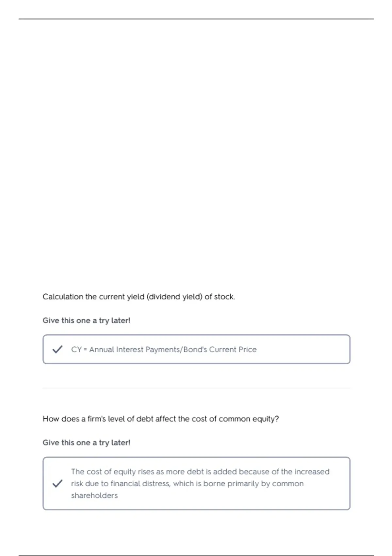
Task: Click the "How does a firm's level of debt" question
Action: point(161,419)
